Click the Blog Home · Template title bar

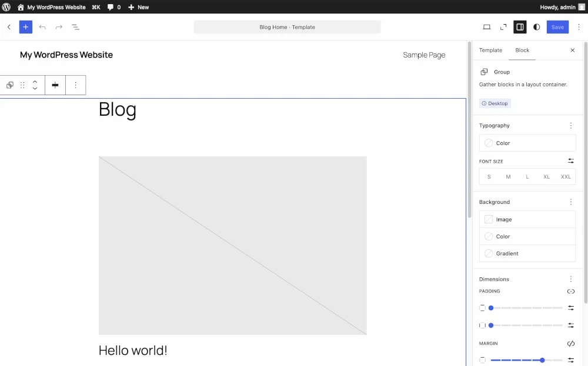click(288, 27)
